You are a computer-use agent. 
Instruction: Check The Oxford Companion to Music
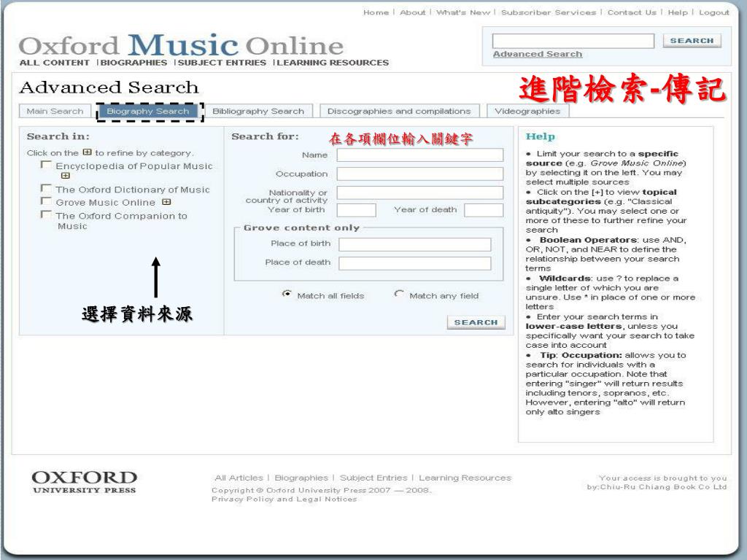pos(46,215)
